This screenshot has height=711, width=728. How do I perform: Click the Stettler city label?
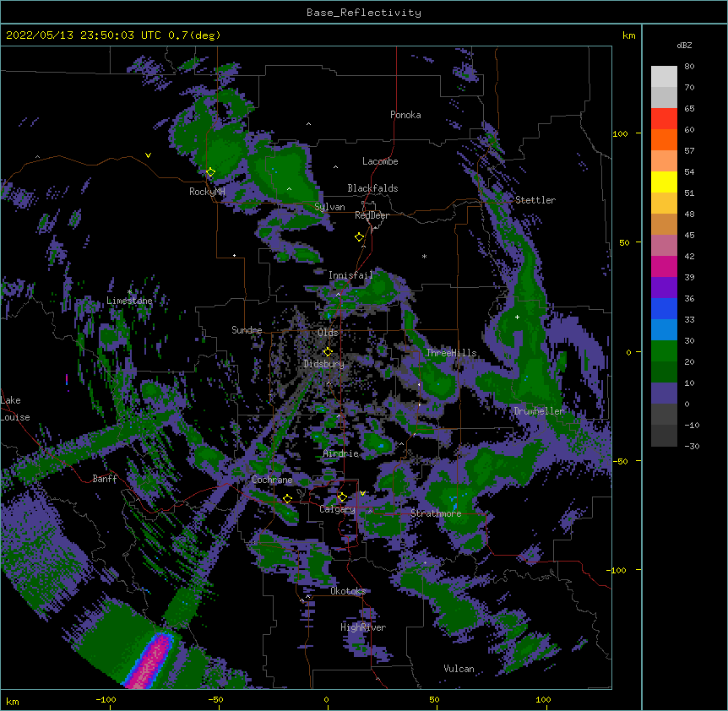pyautogui.click(x=535, y=200)
